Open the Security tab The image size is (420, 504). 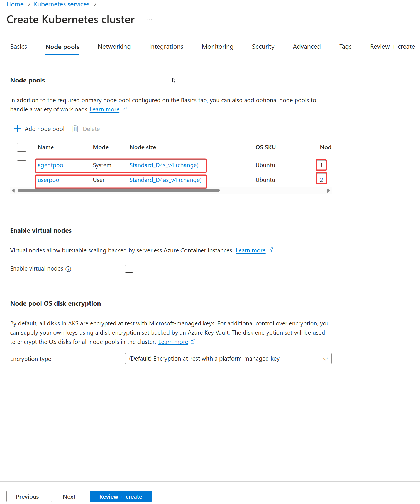(263, 47)
